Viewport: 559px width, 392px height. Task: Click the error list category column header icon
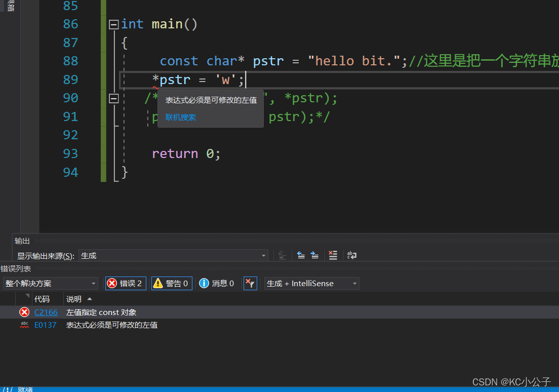pos(27,296)
